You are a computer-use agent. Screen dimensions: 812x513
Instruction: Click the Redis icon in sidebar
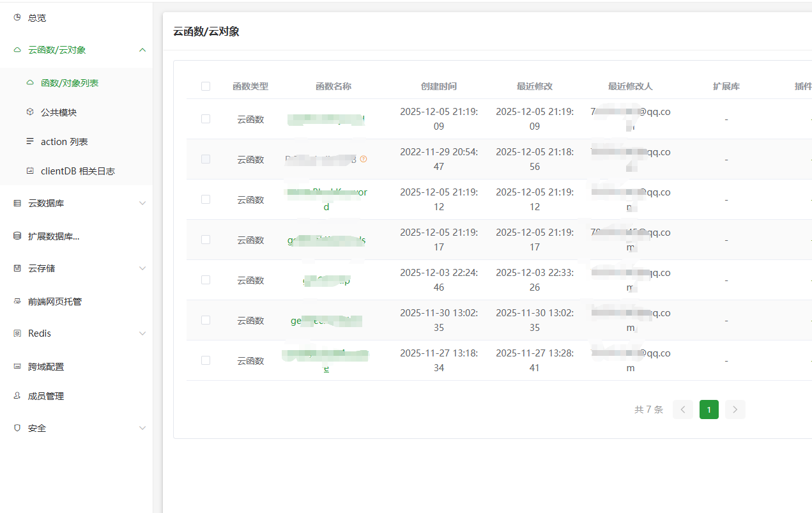pyautogui.click(x=17, y=333)
